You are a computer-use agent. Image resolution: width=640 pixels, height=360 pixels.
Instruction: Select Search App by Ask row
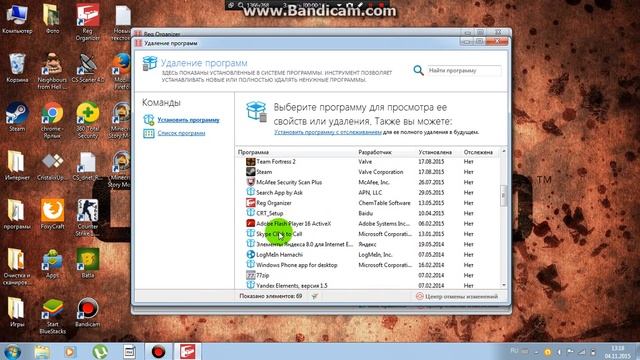pyautogui.click(x=368, y=193)
